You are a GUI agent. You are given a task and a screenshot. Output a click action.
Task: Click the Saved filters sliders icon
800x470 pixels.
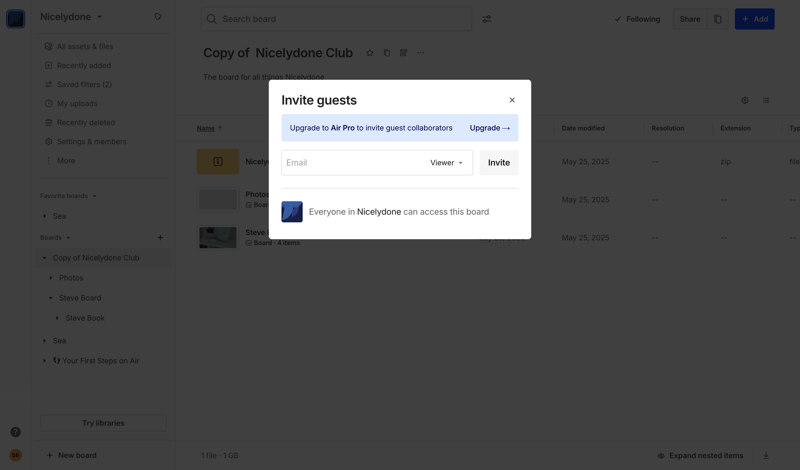(x=48, y=84)
